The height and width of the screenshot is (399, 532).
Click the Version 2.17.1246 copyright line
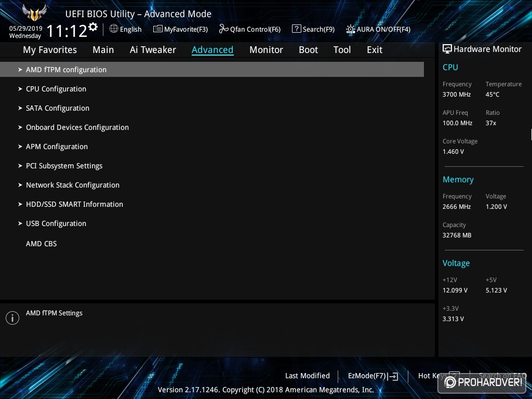coord(265,390)
